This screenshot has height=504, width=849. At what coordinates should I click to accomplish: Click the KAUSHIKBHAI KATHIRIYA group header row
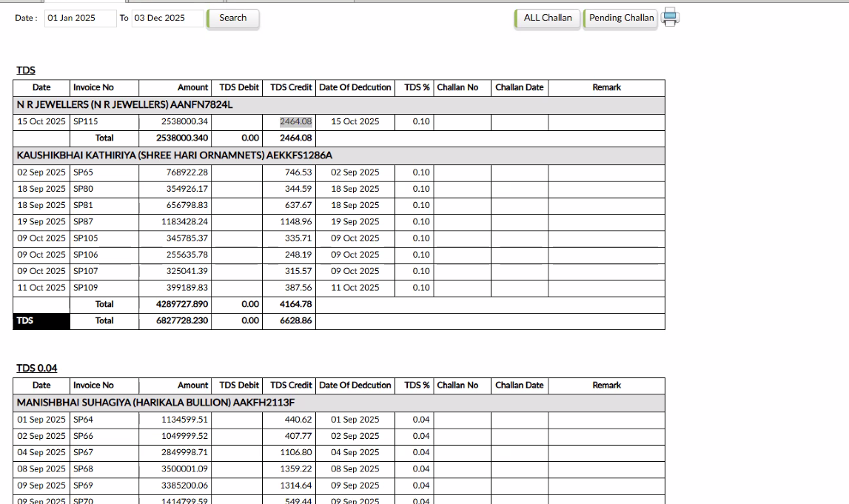pos(174,155)
